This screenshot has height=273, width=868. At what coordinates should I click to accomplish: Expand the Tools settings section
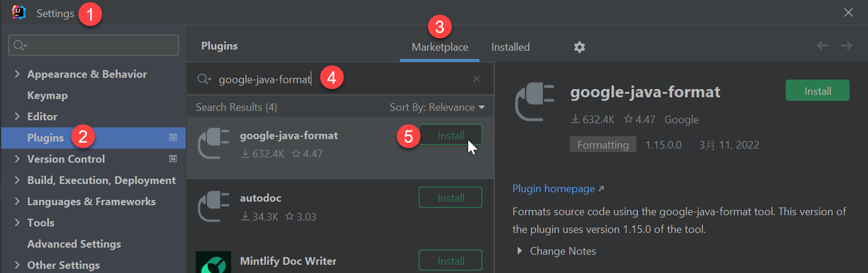(17, 222)
